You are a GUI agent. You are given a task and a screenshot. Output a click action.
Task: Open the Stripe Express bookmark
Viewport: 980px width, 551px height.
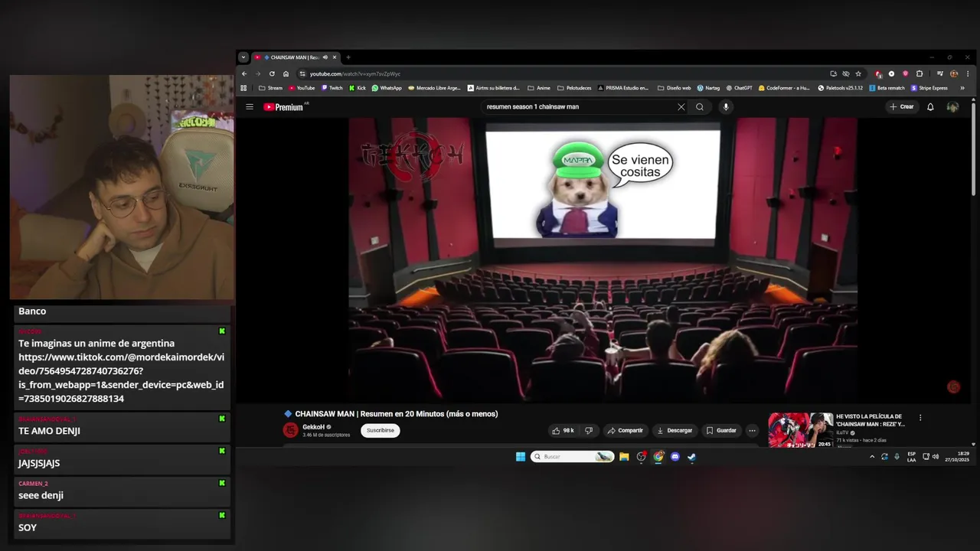coord(929,88)
